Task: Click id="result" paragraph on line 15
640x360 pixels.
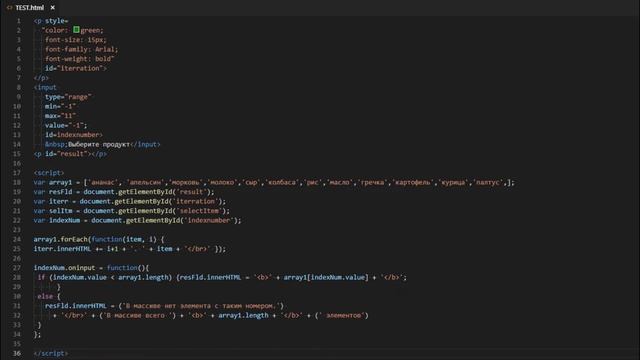Action: [70, 154]
